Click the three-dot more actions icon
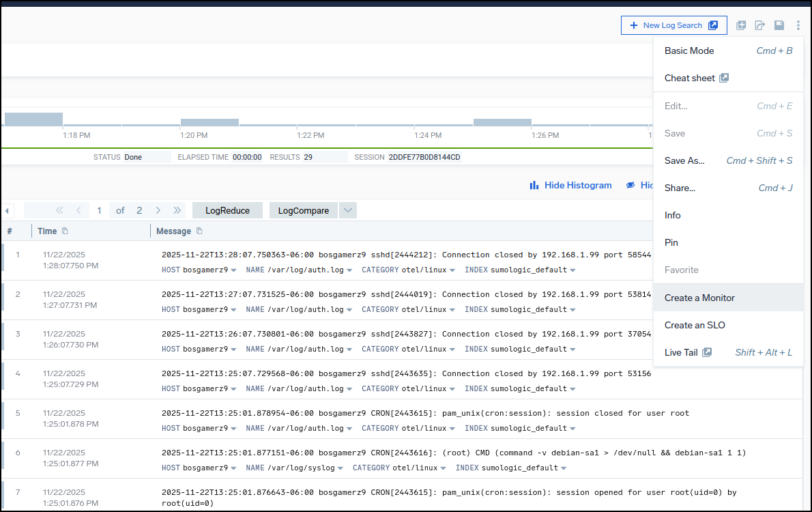This screenshot has width=812, height=512. (x=798, y=25)
